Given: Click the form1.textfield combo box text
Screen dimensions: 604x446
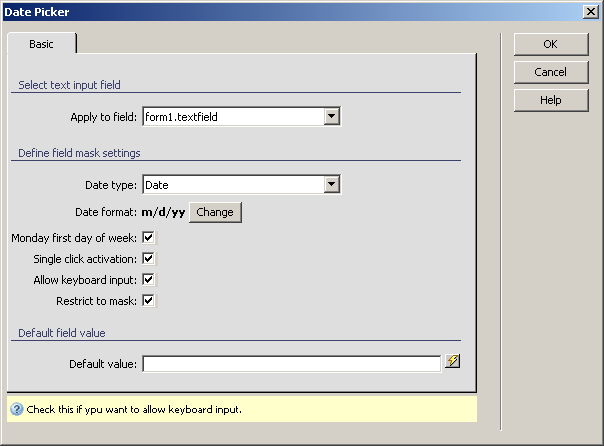Looking at the screenshot, I should [232, 117].
